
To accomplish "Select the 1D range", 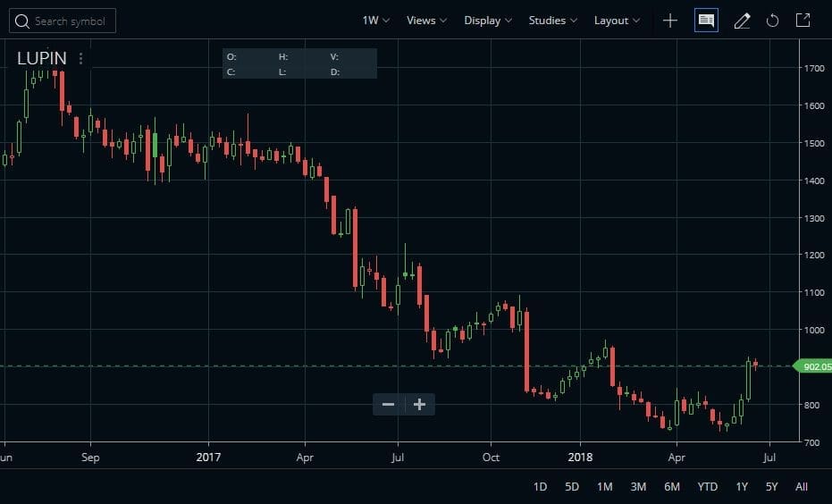I will click(540, 486).
